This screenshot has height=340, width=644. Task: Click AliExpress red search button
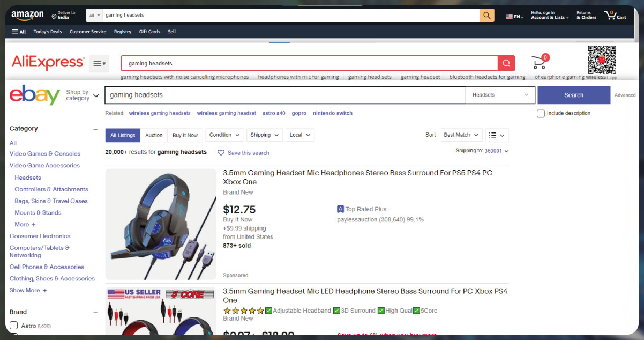coord(506,63)
